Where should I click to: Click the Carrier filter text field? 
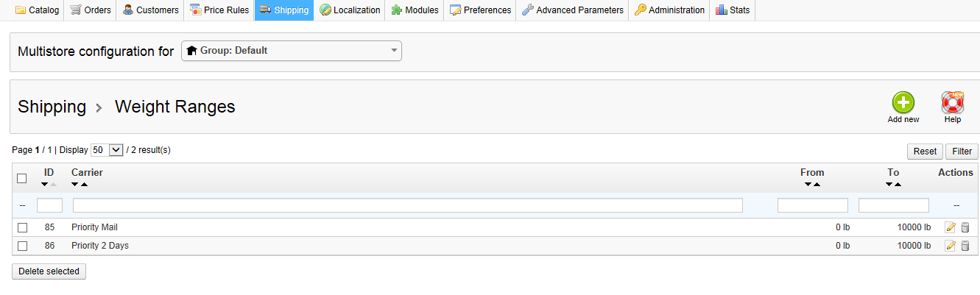click(407, 205)
